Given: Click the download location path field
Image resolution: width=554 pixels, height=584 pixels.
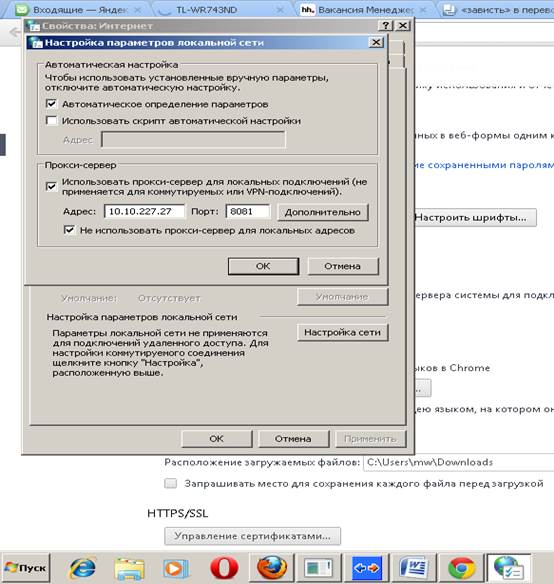Looking at the screenshot, I should tap(459, 462).
